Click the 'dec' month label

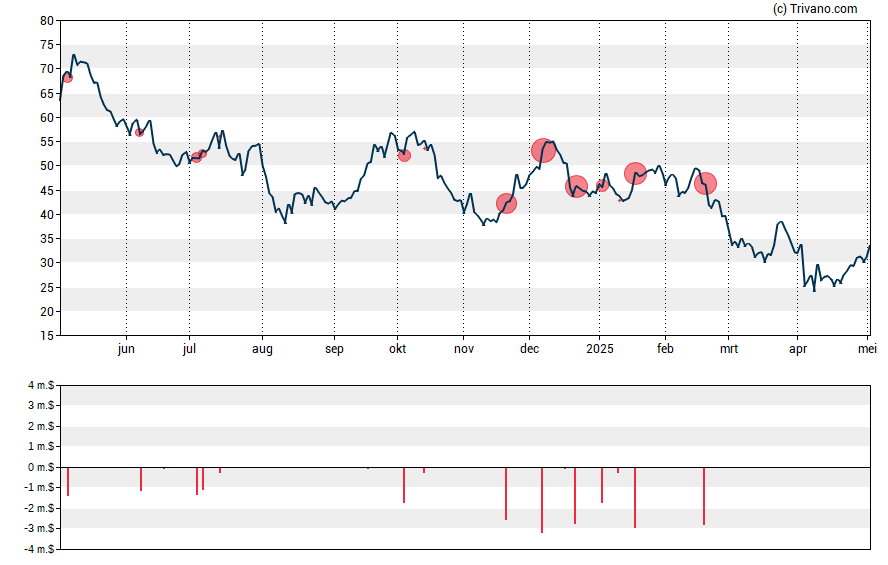tap(530, 349)
